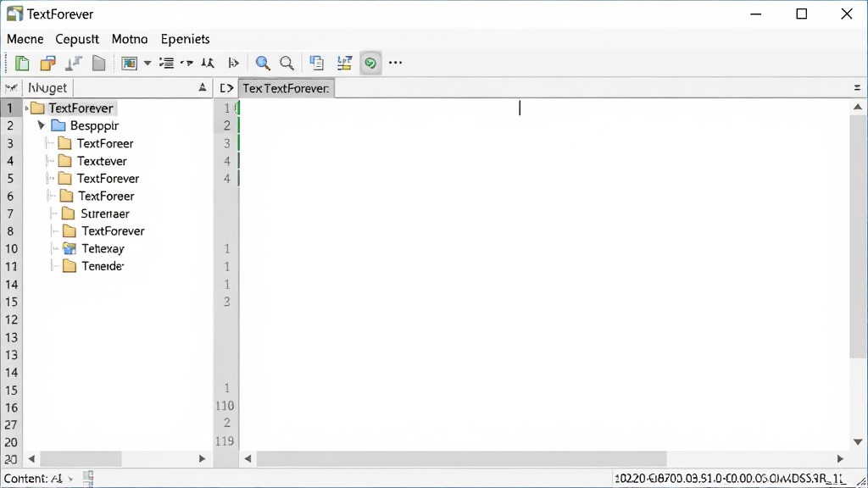Select the Bespppir blue folder

coord(85,125)
